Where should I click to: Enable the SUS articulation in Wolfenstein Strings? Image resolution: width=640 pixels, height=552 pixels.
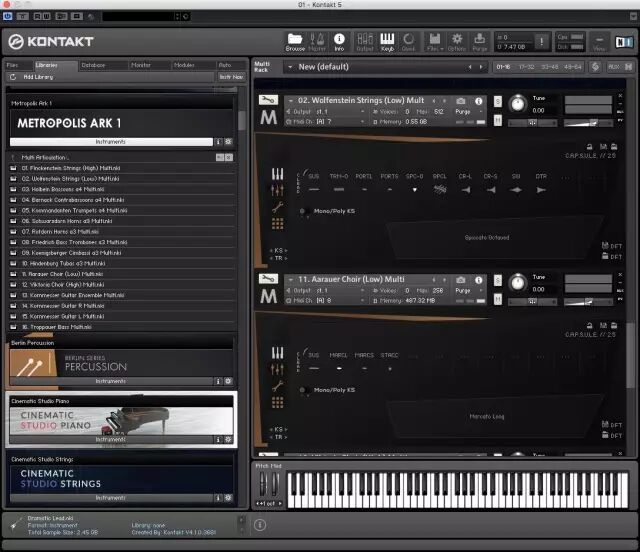[x=313, y=183]
